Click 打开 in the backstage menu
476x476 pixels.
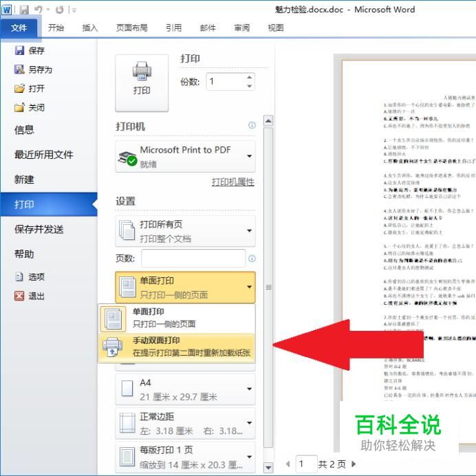(x=30, y=88)
